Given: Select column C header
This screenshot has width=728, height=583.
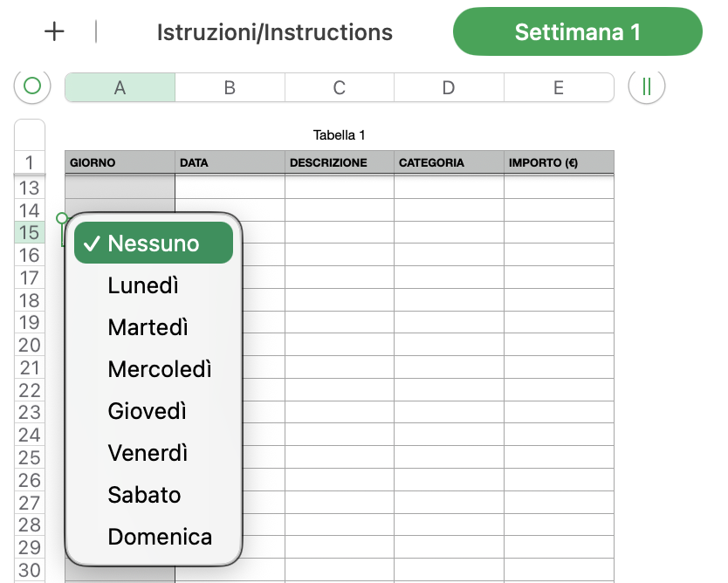Looking at the screenshot, I should [x=339, y=87].
